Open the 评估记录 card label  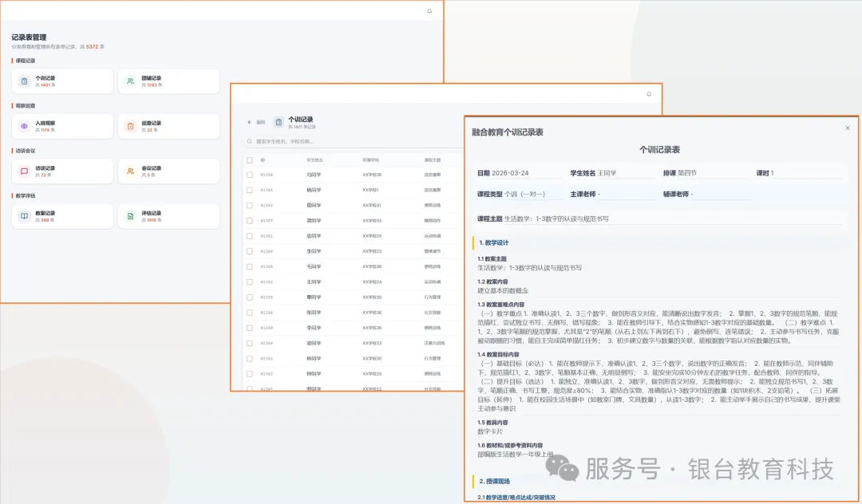click(151, 213)
